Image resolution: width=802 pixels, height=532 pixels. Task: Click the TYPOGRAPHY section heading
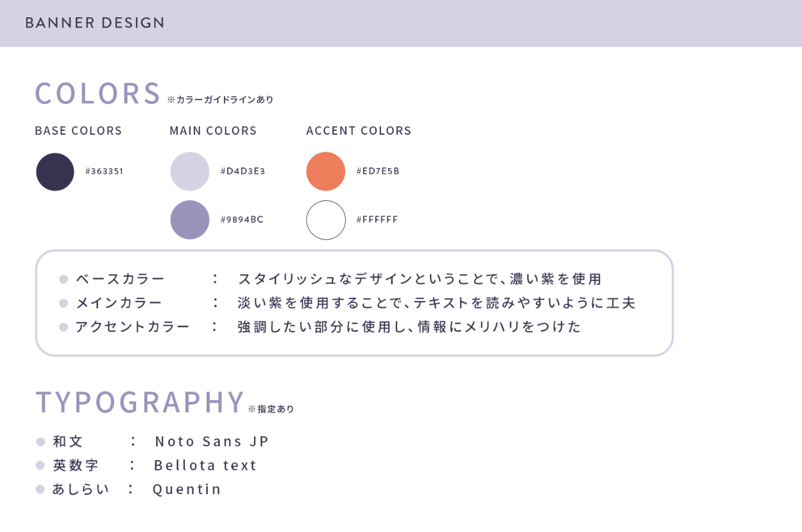click(x=140, y=402)
